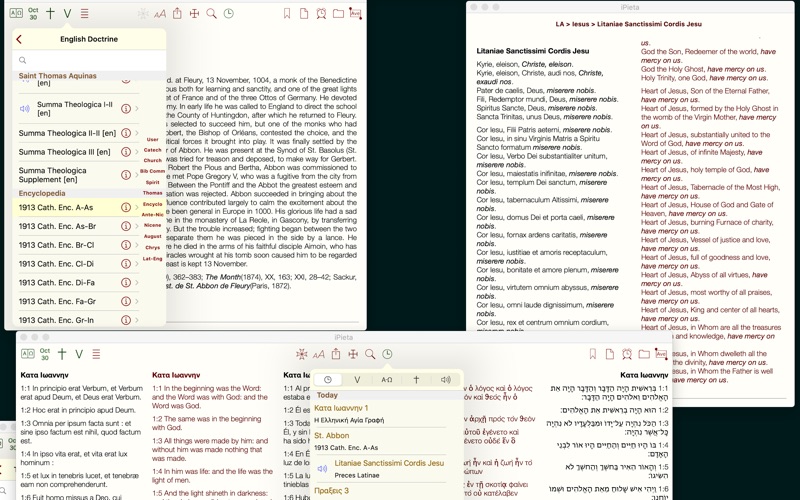Viewport: 800px width, 500px height.
Task: Go back from English Doctrine list
Action: click(x=19, y=39)
